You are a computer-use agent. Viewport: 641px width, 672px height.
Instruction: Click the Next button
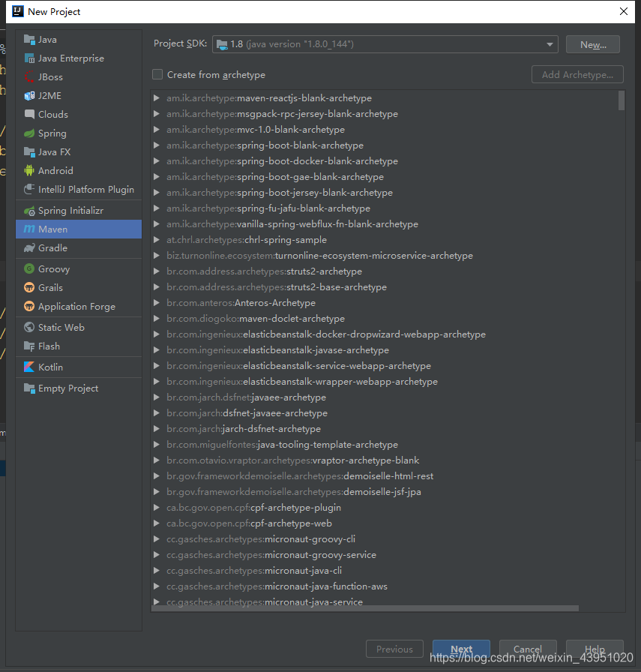(461, 649)
